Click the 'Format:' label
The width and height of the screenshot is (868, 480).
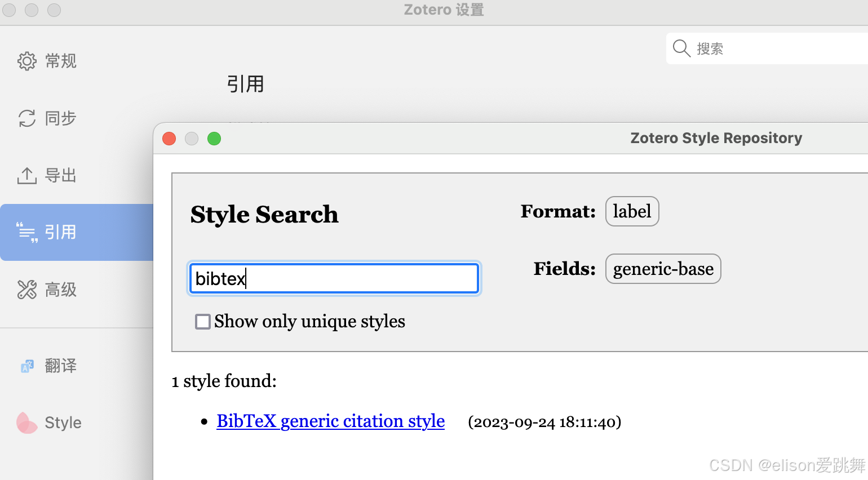tap(558, 211)
